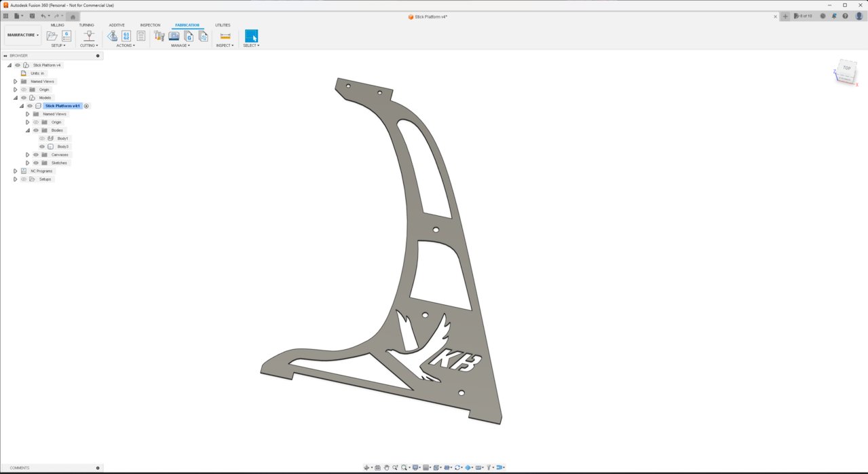This screenshot has width=868, height=474.
Task: Open the INSPECT dropdown menu
Action: (225, 45)
